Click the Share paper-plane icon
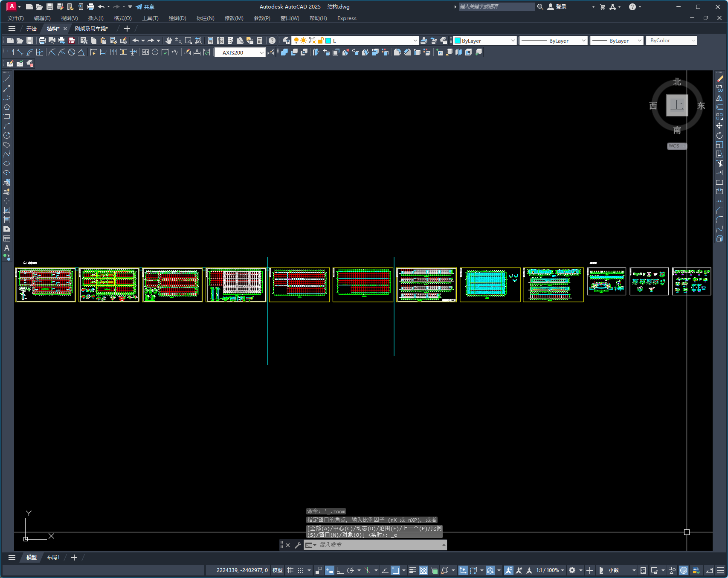The image size is (728, 578). (x=139, y=7)
